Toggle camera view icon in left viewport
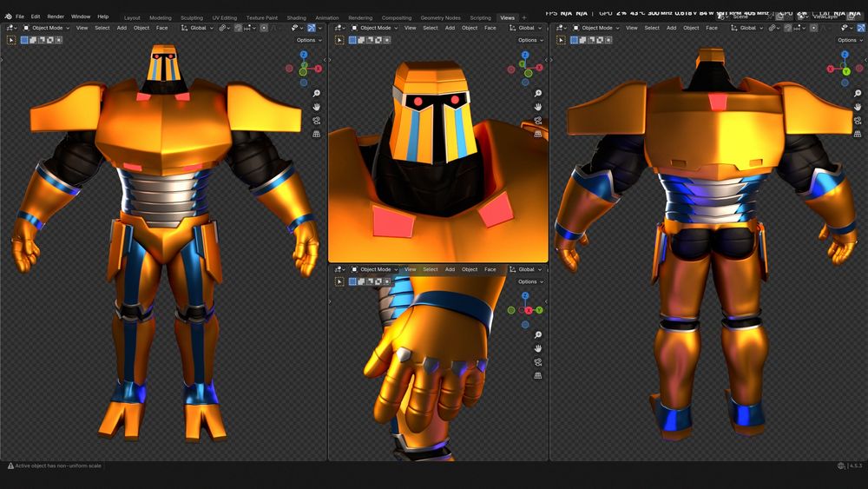The height and width of the screenshot is (489, 868). tap(316, 120)
